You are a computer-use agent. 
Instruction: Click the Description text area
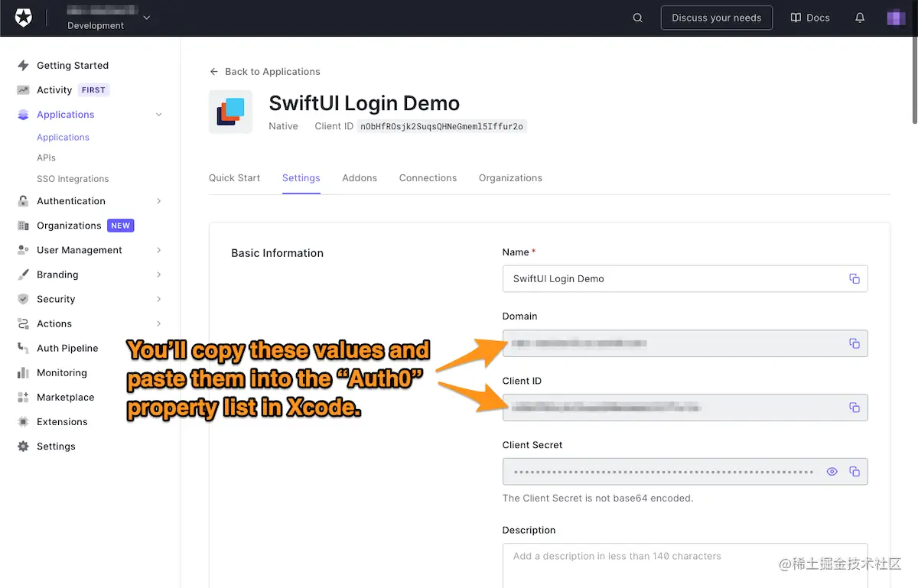pyautogui.click(x=685, y=566)
